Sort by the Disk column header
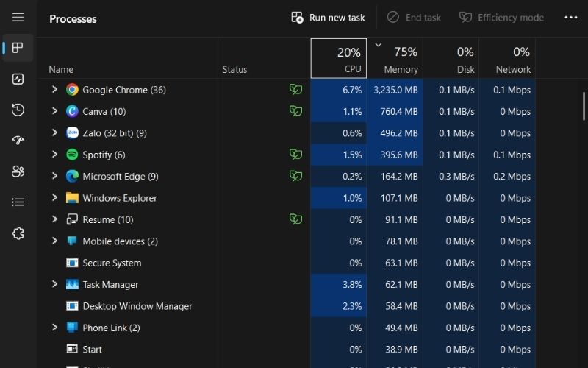The width and height of the screenshot is (588, 368). click(x=451, y=58)
